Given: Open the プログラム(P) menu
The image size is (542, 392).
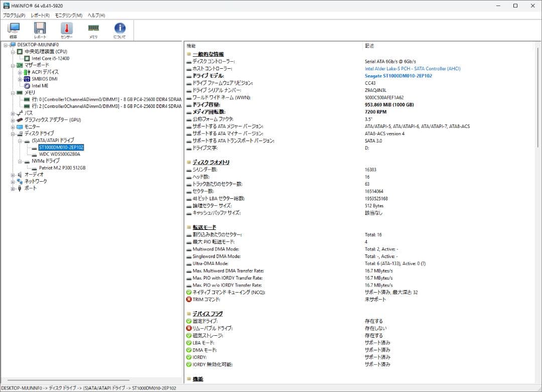Looking at the screenshot, I should (14, 16).
